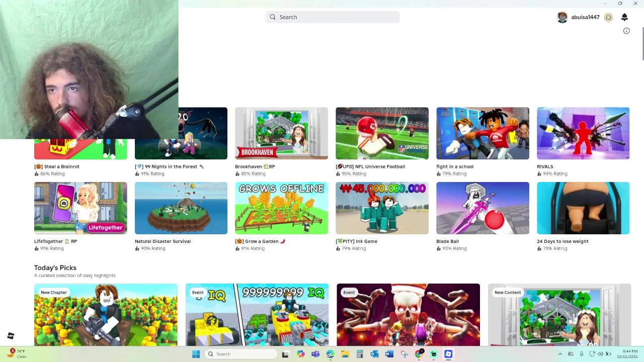Screen dimensions: 644x362
Task: Click the 73% Rating under 24 Days
Action: (552, 248)
